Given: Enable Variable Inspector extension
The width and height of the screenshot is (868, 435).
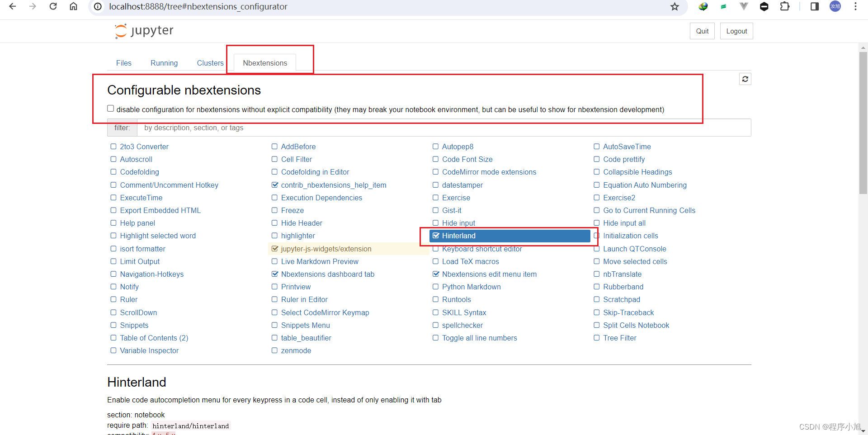Looking at the screenshot, I should click(113, 350).
